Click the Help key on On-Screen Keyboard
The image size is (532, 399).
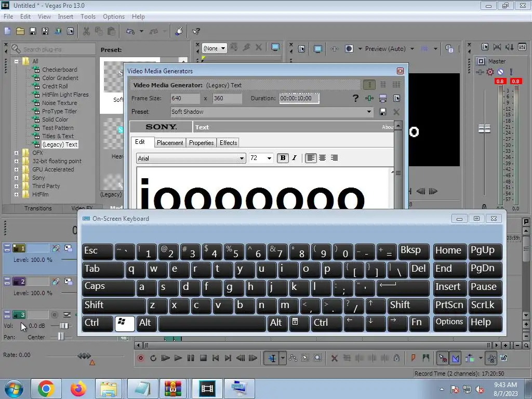pyautogui.click(x=485, y=323)
